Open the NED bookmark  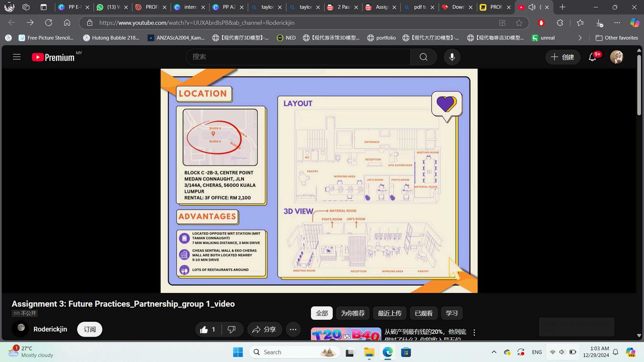tap(286, 38)
